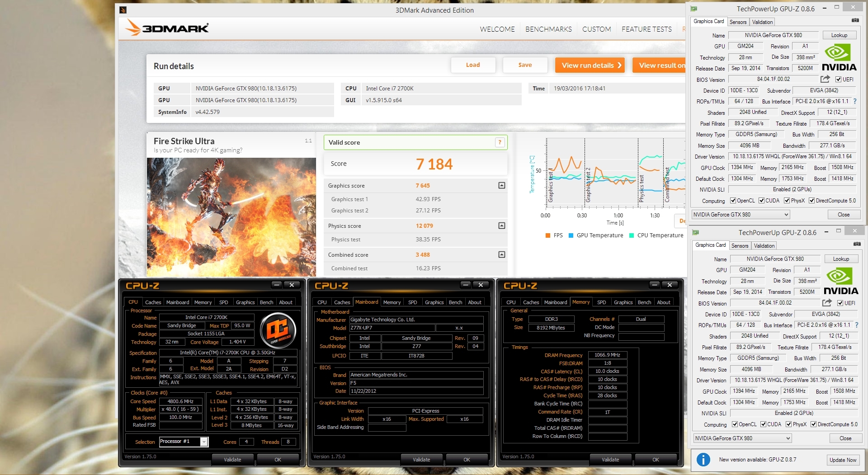868x475 pixels.
Task: Open Caches tab in the CPU-Z processor window
Action: point(153,302)
